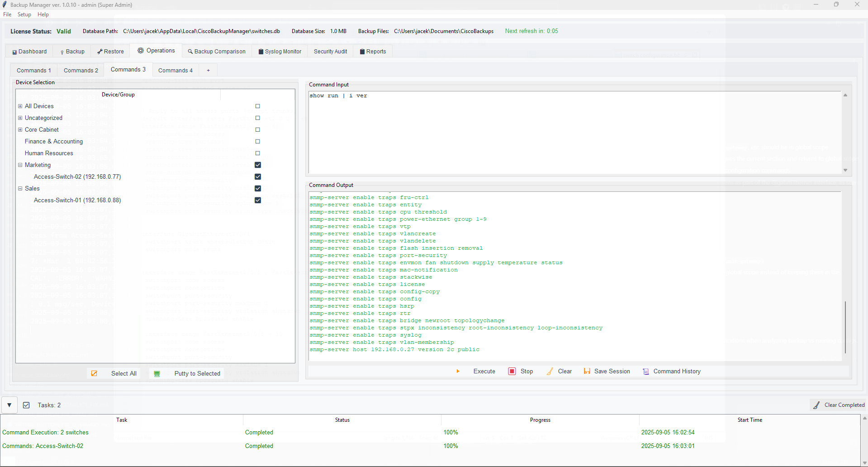Image resolution: width=868 pixels, height=467 pixels.
Task: Open the Help menu
Action: pos(43,14)
